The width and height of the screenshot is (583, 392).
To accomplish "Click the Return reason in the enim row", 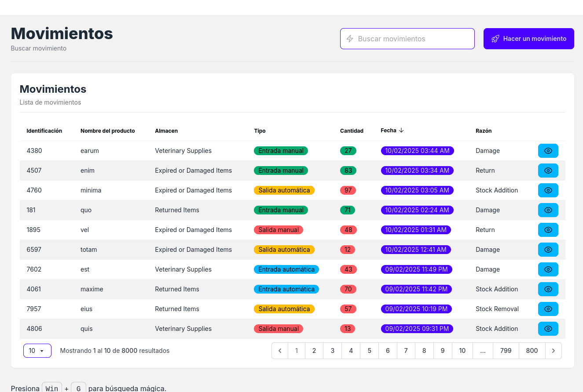I will pyautogui.click(x=485, y=171).
